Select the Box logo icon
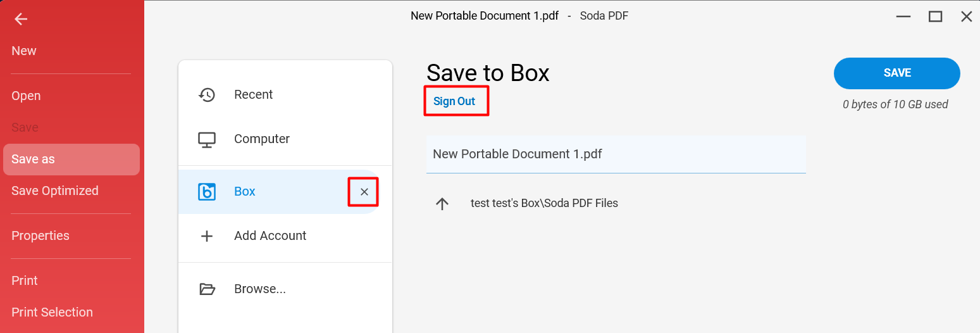Viewport: 980px width, 333px height. click(x=207, y=192)
